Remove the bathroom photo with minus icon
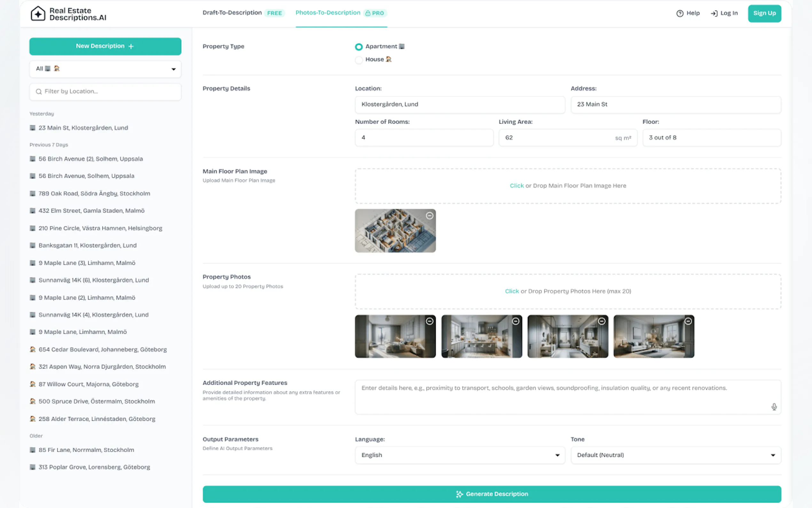The image size is (812, 508). (x=602, y=321)
